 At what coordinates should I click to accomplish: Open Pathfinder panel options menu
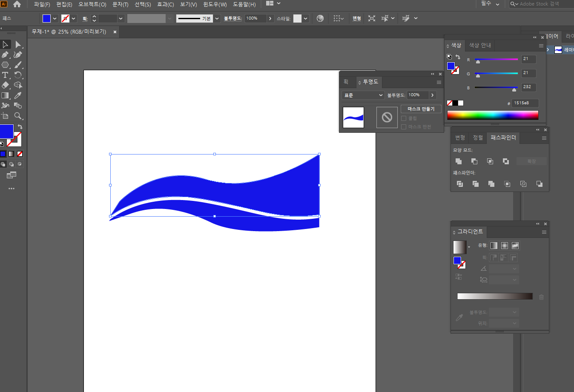coord(544,138)
